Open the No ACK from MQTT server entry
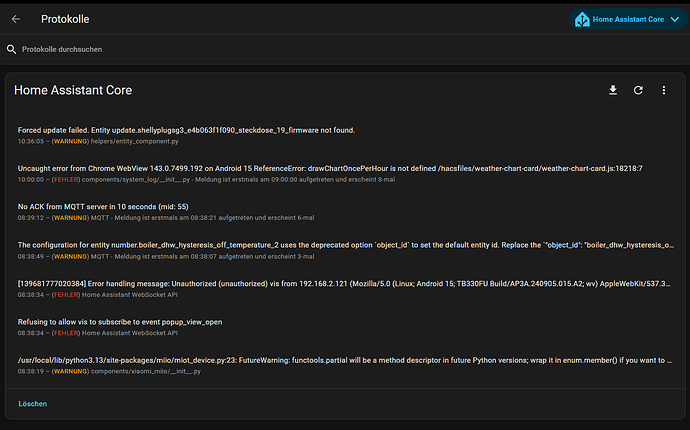This screenshot has height=430, width=690. (345, 212)
